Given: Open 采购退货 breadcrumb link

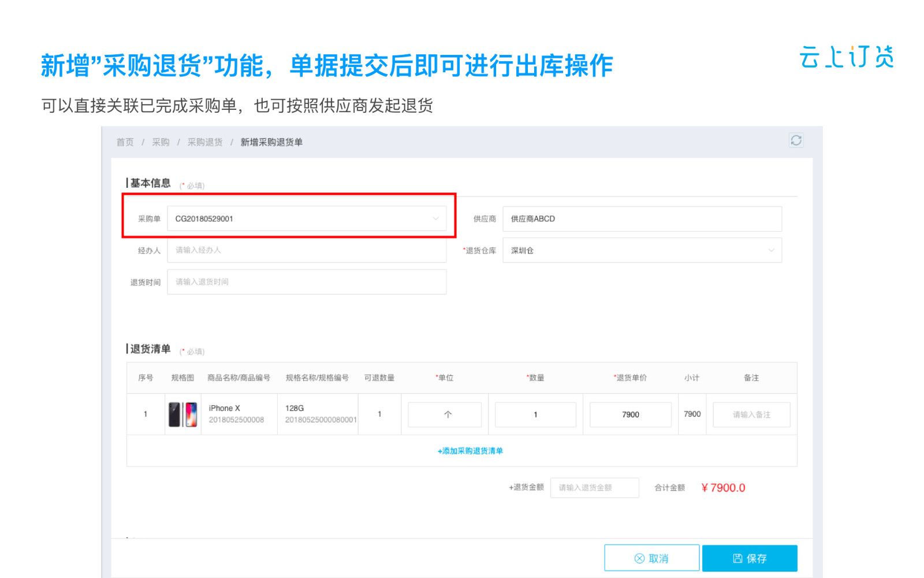Looking at the screenshot, I should coord(205,142).
